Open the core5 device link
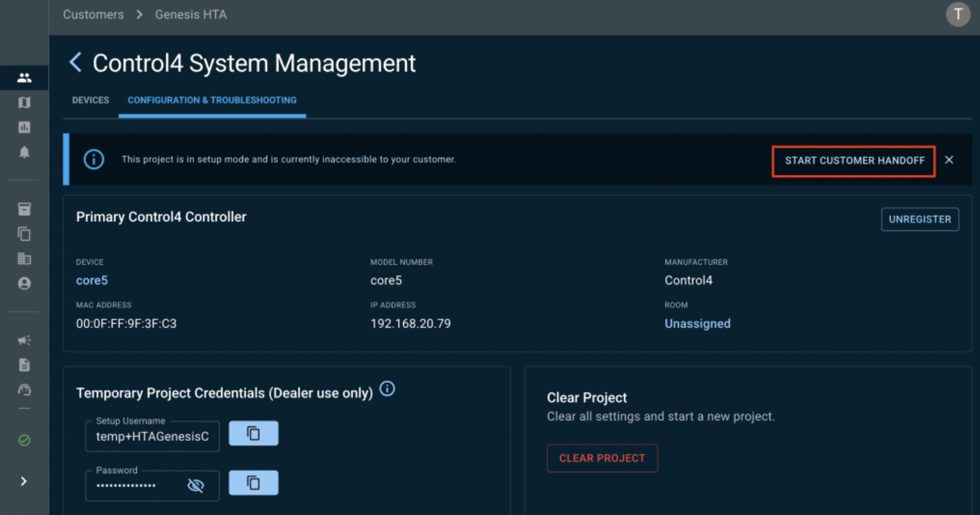 [x=92, y=280]
